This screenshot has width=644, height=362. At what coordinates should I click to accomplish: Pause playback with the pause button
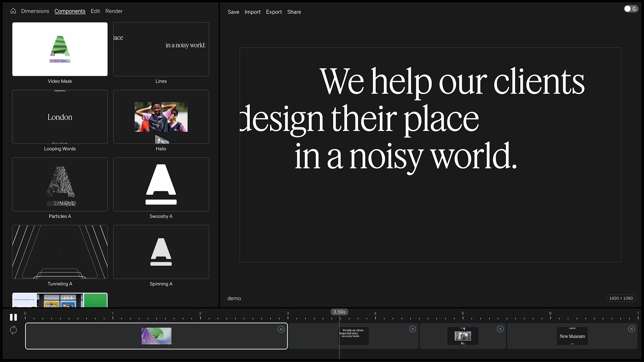tap(13, 317)
